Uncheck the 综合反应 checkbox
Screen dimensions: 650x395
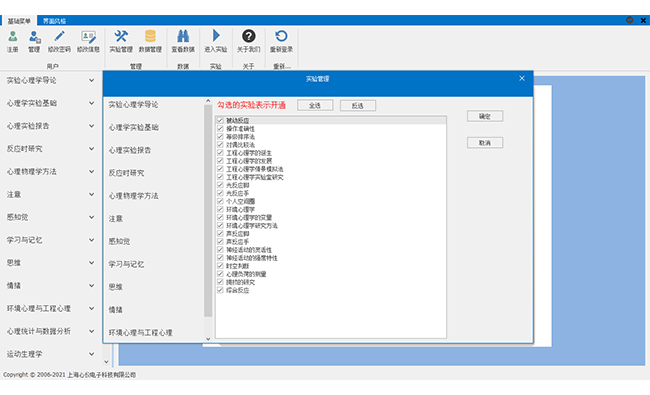pyautogui.click(x=220, y=290)
